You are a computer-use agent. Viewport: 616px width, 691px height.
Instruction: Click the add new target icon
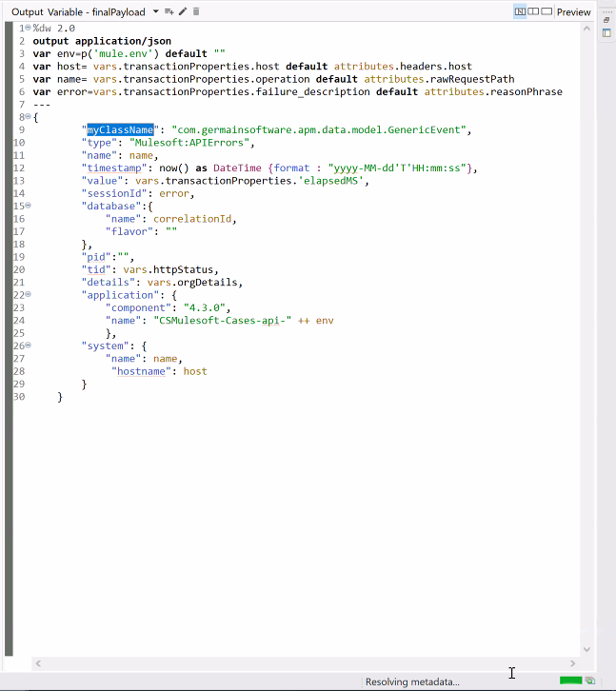(169, 11)
